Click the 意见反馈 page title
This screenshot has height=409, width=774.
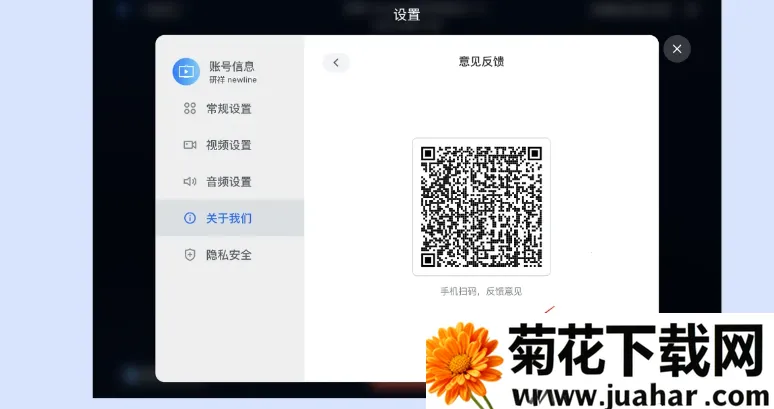coord(481,62)
